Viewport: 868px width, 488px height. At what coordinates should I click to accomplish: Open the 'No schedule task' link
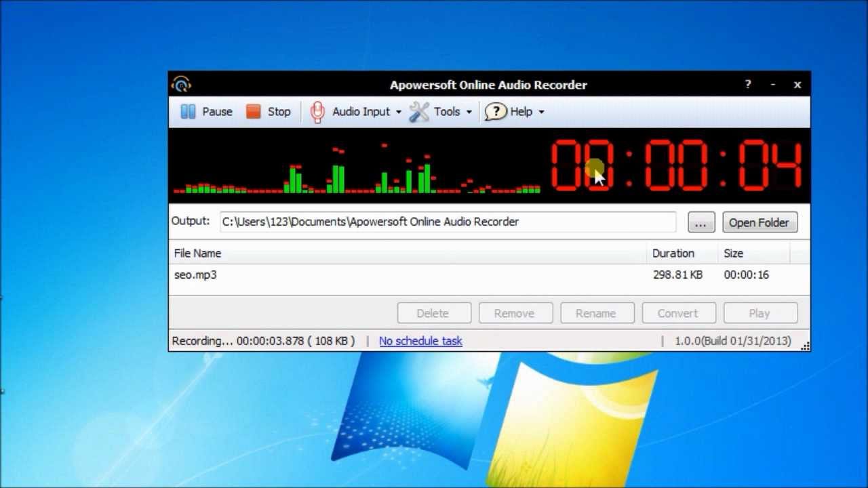420,341
